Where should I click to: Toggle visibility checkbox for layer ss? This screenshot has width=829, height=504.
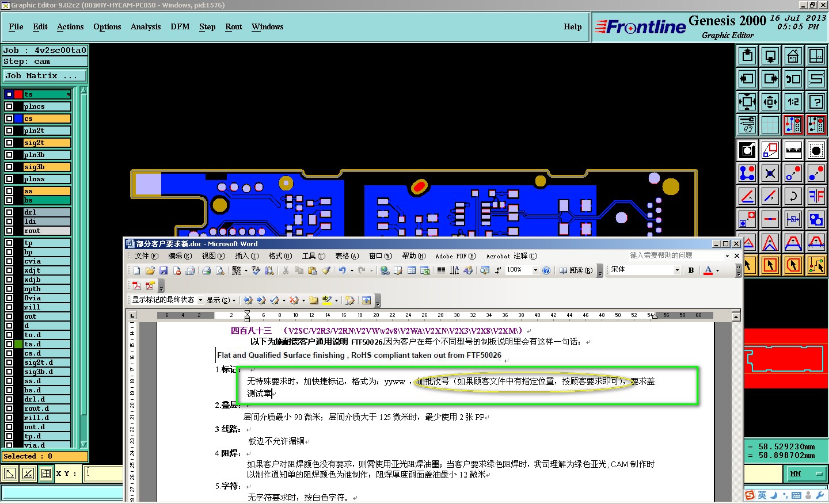coord(9,191)
